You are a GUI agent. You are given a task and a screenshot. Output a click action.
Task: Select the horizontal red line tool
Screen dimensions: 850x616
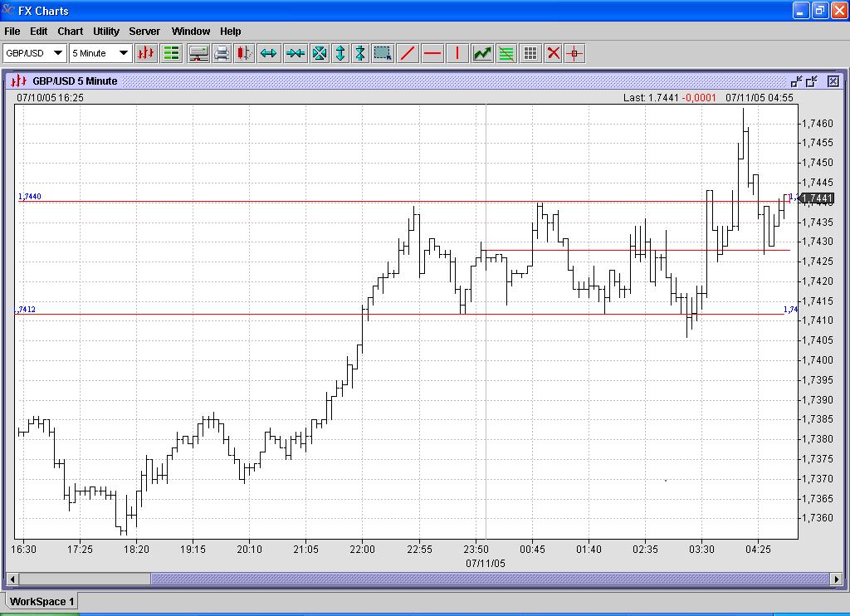pos(432,53)
